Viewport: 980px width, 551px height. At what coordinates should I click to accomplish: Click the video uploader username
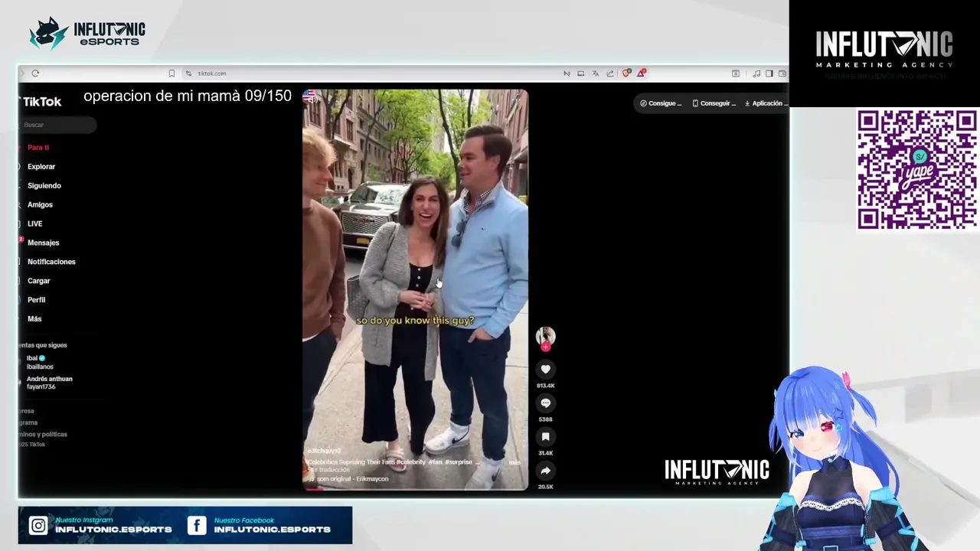pyautogui.click(x=324, y=452)
